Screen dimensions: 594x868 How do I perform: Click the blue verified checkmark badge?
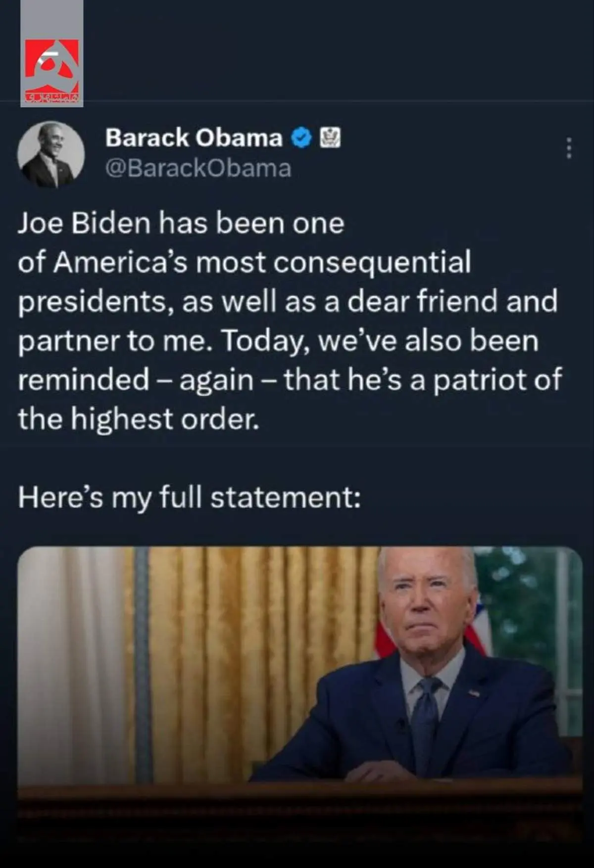click(x=301, y=137)
